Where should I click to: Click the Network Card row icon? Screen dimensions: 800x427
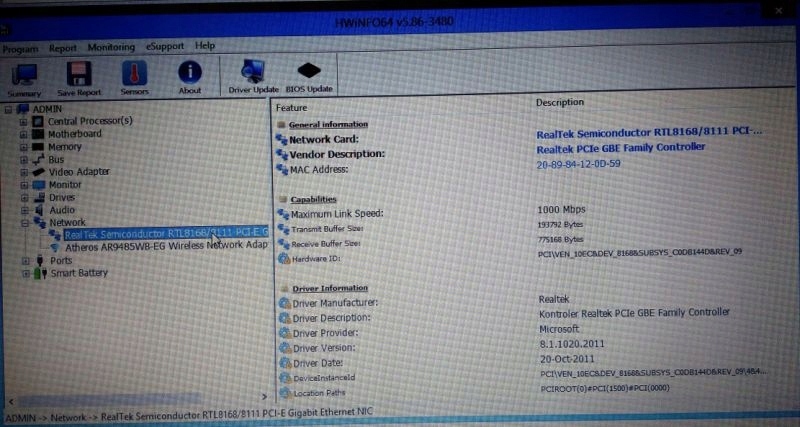click(x=282, y=139)
